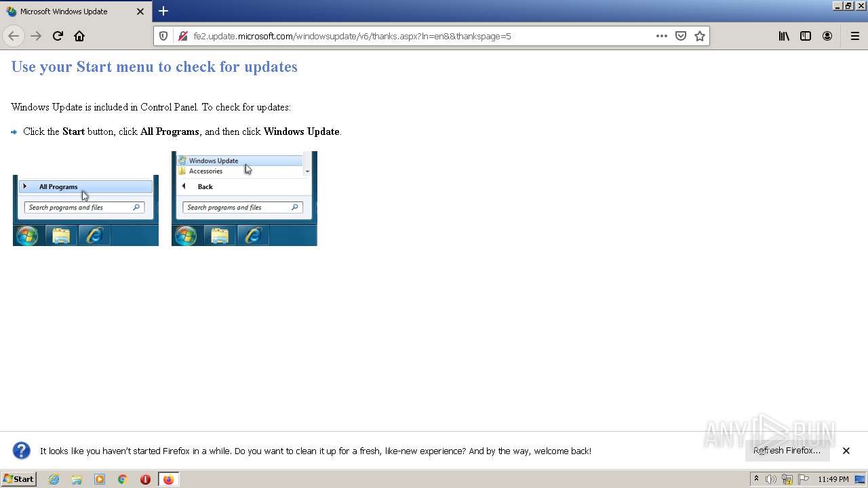The width and height of the screenshot is (868, 488).
Task: Open Opera from taskbar
Action: [145, 479]
